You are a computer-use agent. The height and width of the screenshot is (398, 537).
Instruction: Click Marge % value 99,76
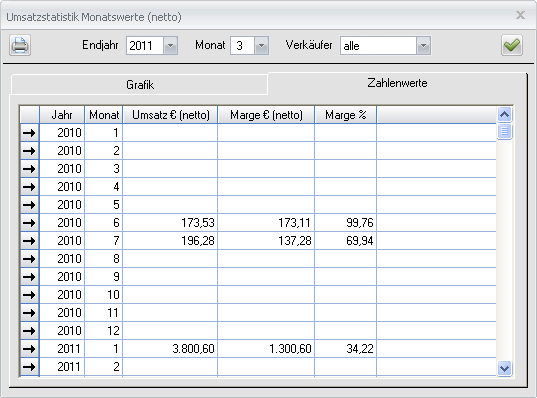(x=360, y=223)
